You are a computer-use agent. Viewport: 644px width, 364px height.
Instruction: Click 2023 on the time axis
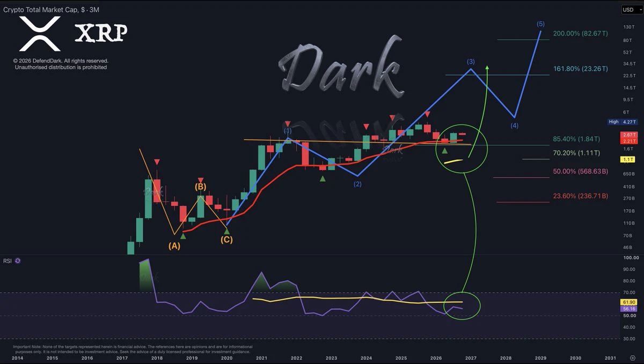(x=331, y=358)
